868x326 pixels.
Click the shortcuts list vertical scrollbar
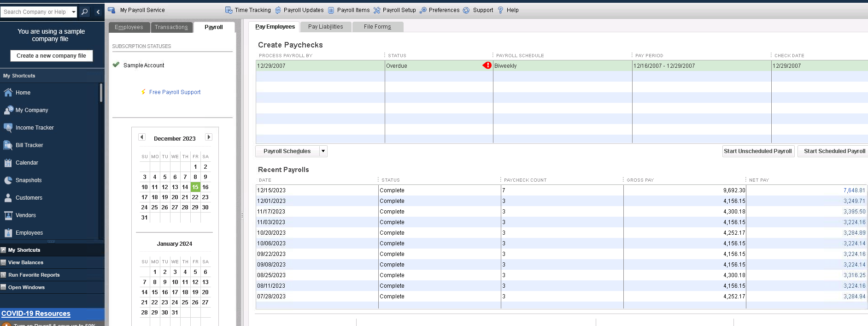pos(101,93)
